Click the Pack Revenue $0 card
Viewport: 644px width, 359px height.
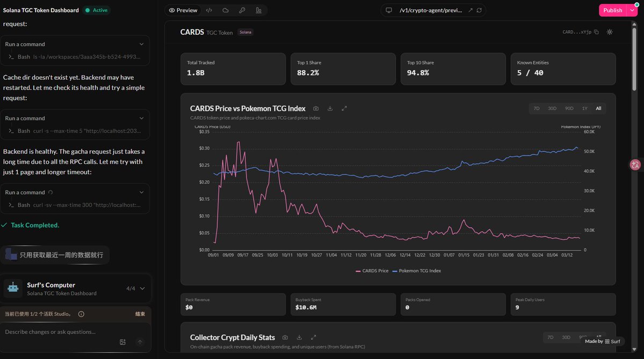tap(233, 304)
